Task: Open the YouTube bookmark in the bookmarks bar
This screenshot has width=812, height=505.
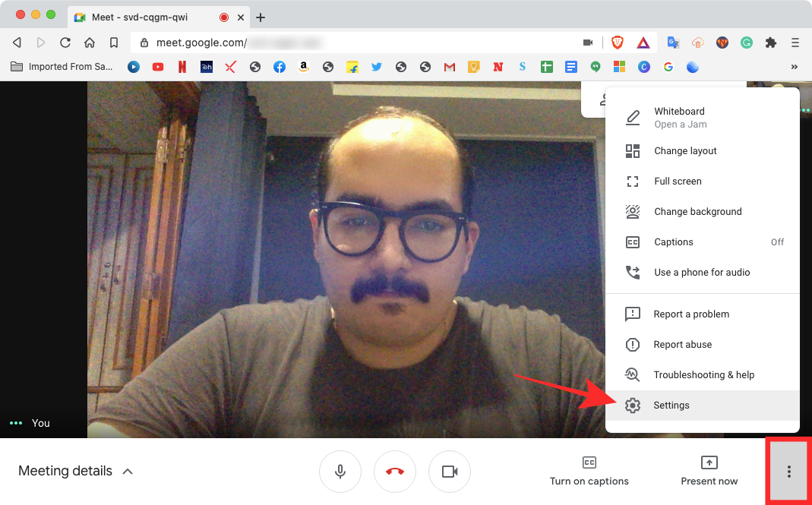Action: click(x=158, y=67)
